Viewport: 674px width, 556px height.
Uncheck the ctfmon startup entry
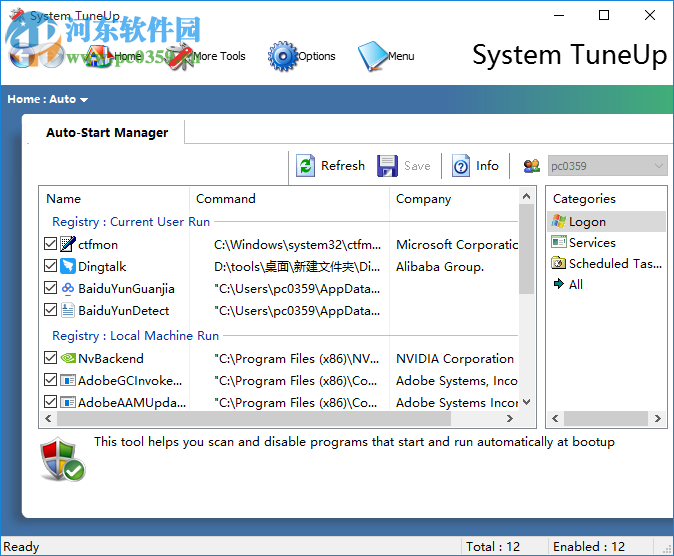(x=50, y=244)
